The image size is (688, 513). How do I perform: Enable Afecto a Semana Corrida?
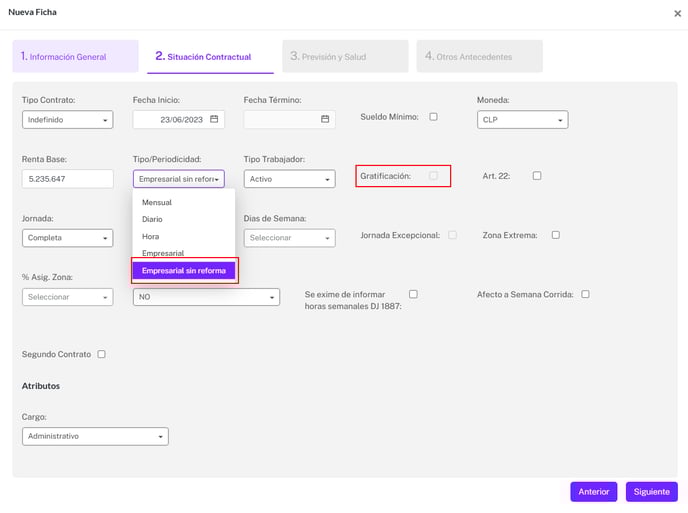585,294
